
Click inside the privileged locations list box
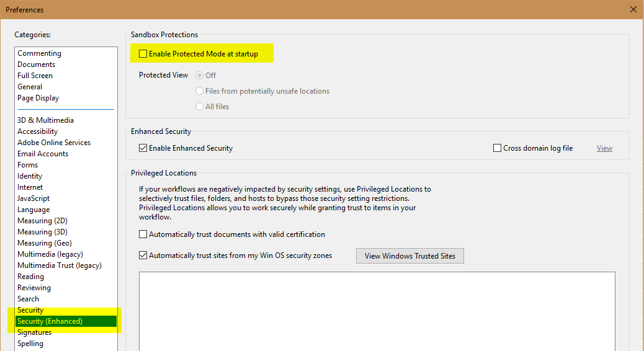[377, 310]
